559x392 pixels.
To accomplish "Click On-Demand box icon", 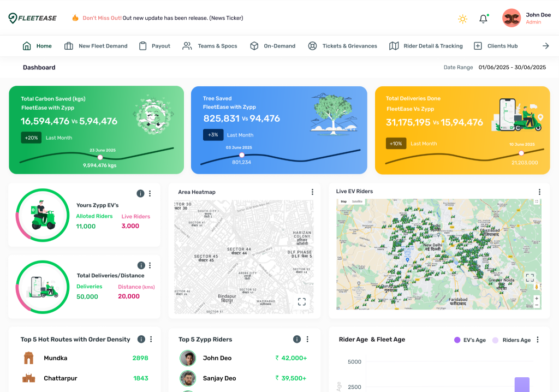I will (x=254, y=46).
